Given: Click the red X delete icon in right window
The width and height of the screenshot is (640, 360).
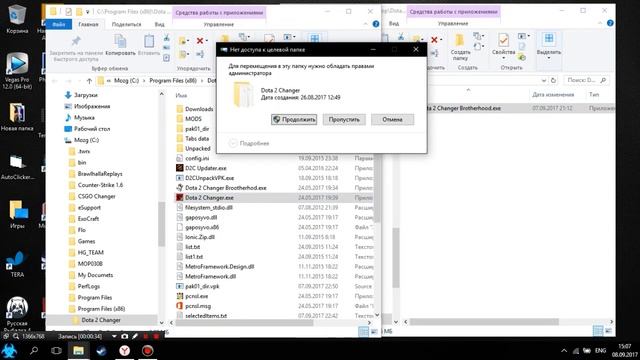Looking at the screenshot, I should point(435,40).
